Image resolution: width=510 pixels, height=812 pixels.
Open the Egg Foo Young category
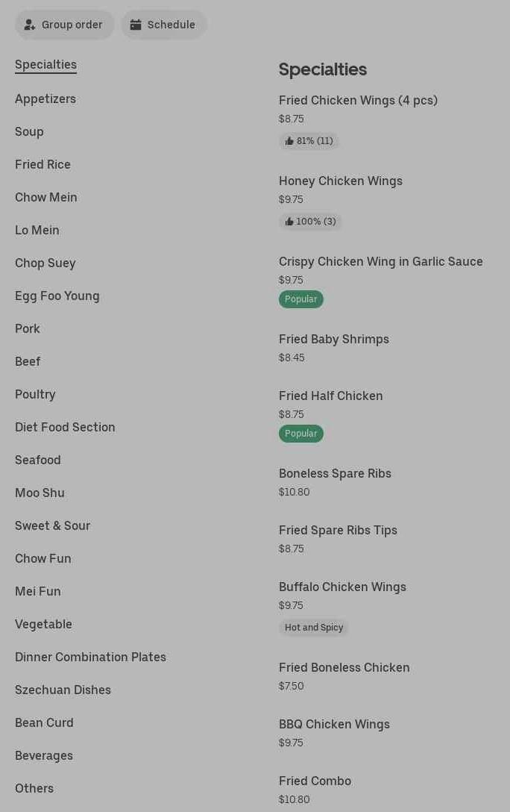57,296
